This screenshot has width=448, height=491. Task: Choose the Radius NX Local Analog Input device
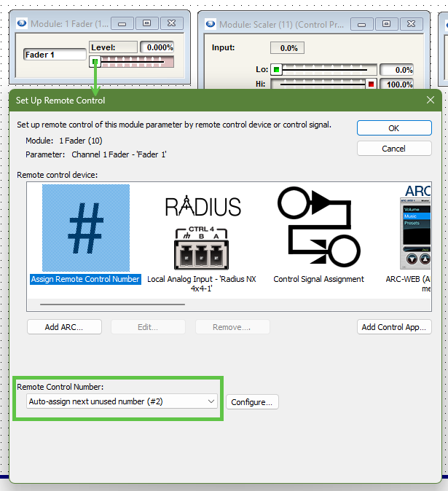click(203, 233)
